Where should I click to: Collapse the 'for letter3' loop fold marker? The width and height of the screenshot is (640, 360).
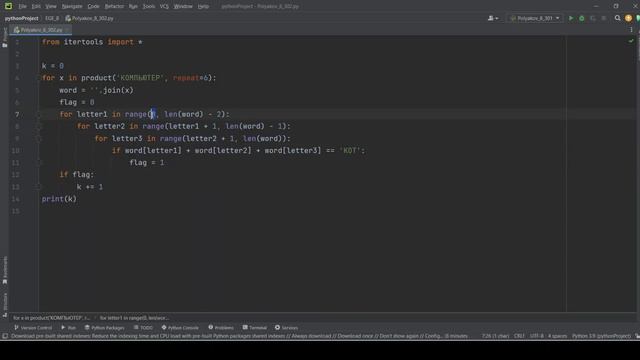click(x=40, y=139)
